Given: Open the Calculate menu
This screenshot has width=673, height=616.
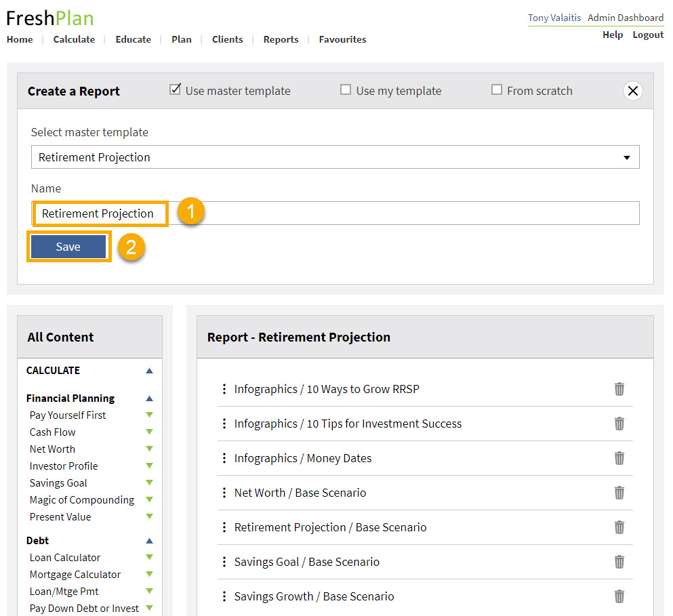Looking at the screenshot, I should click(74, 39).
